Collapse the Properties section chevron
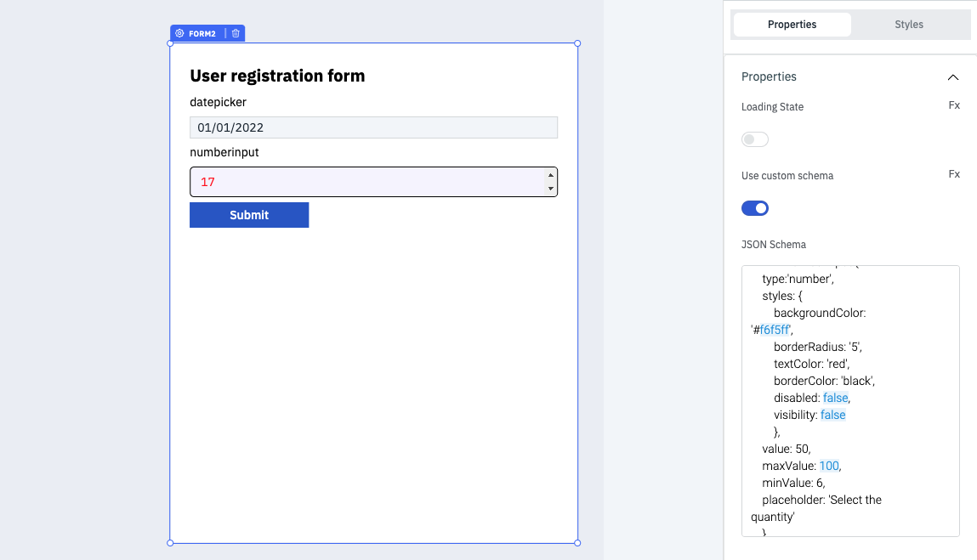The width and height of the screenshot is (977, 560). tap(953, 77)
